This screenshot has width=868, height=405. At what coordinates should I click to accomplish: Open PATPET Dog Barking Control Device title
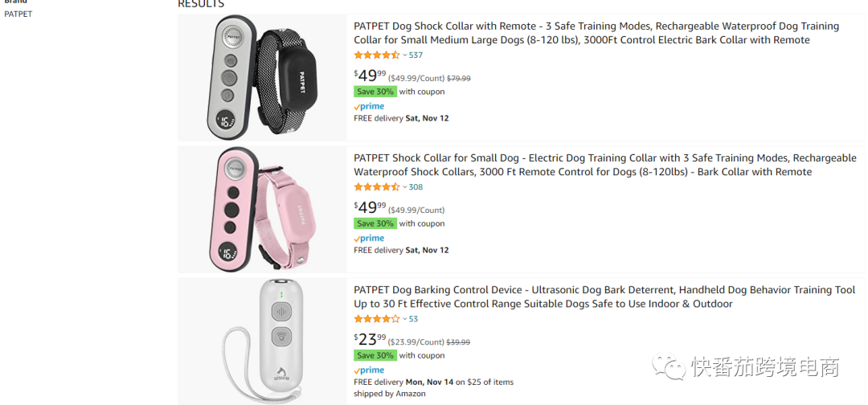pos(604,297)
